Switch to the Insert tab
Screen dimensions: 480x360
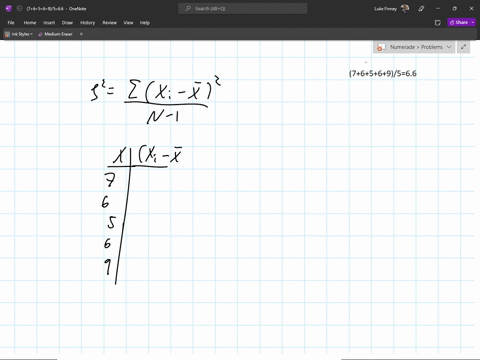click(49, 23)
